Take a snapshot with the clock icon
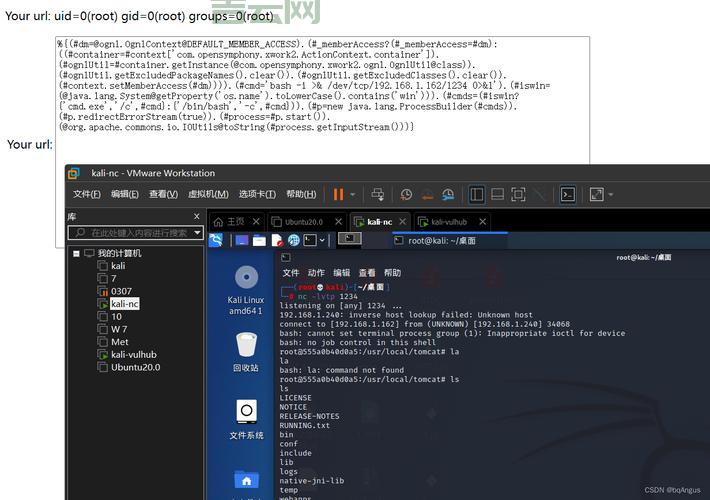 [406, 194]
